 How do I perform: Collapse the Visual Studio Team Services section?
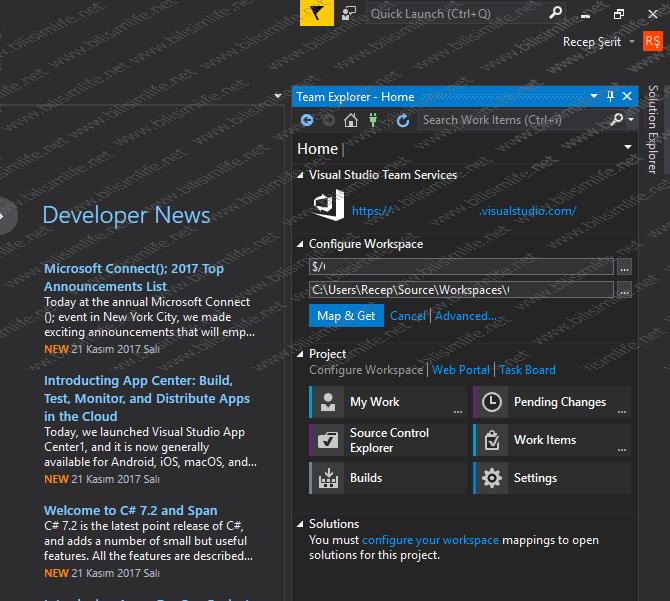tap(300, 175)
